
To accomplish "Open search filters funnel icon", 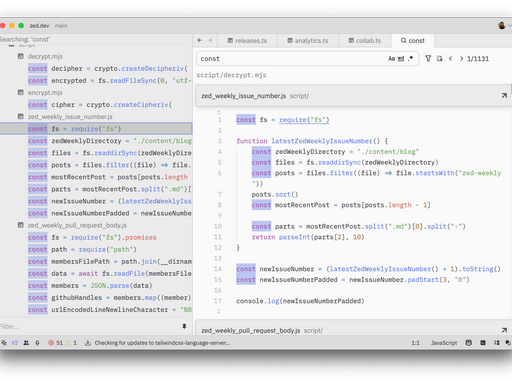I will [428, 59].
